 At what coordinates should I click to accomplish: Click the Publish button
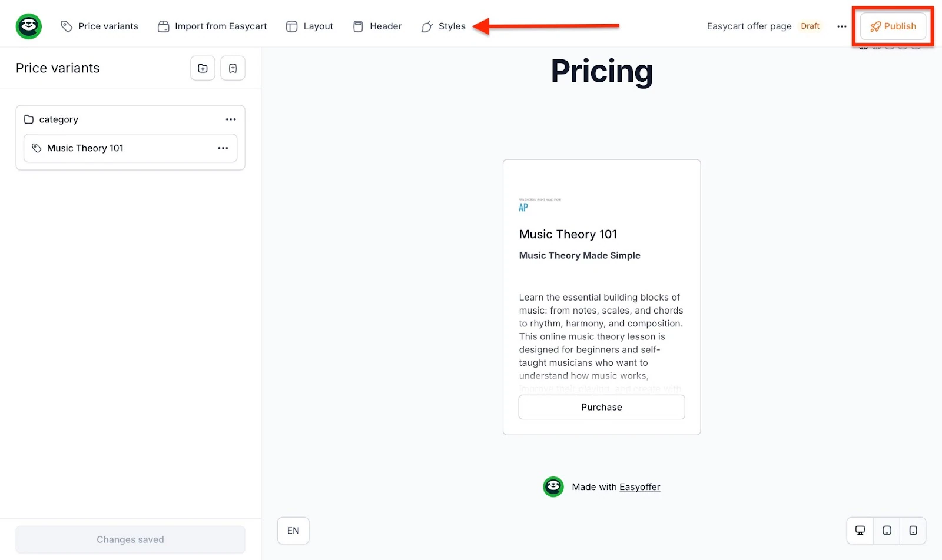(893, 26)
